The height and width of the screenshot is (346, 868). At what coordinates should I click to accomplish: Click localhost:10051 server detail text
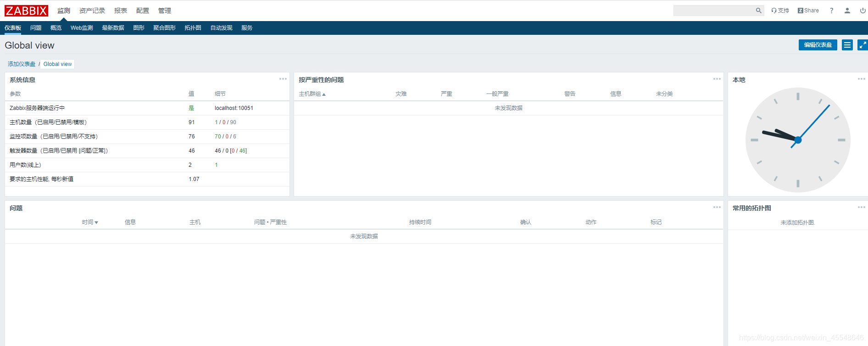[234, 108]
